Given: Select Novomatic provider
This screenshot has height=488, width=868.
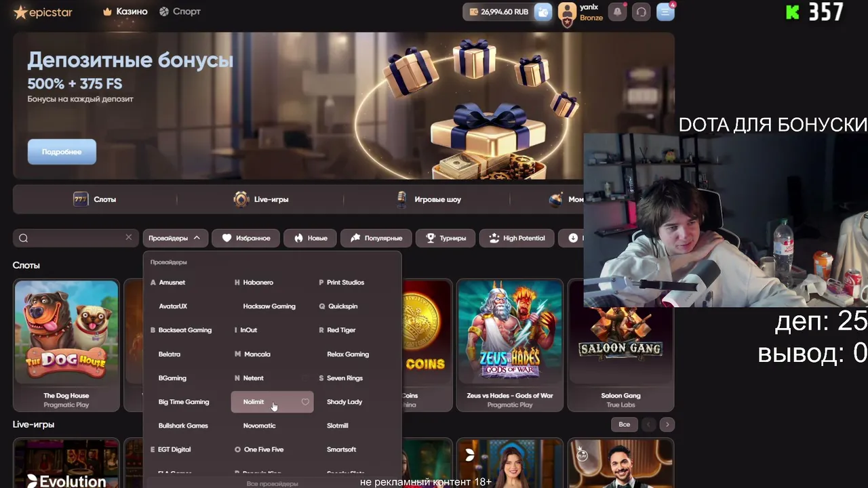Looking at the screenshot, I should (260, 426).
